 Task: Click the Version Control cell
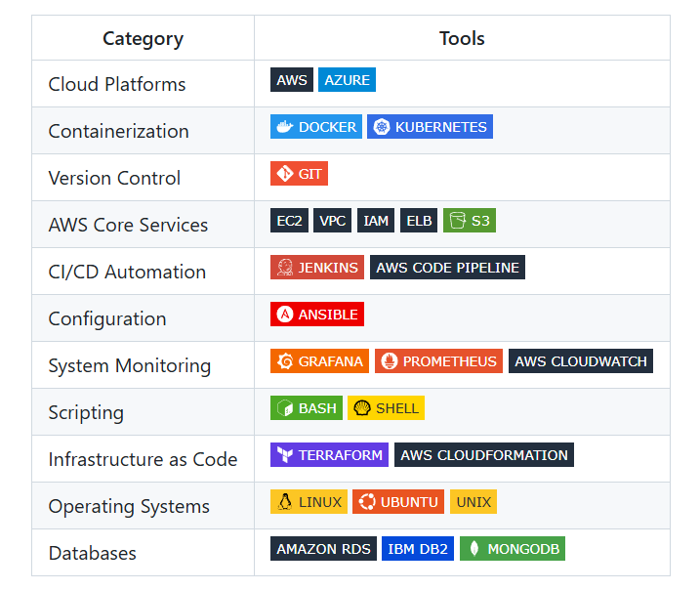tap(143, 178)
